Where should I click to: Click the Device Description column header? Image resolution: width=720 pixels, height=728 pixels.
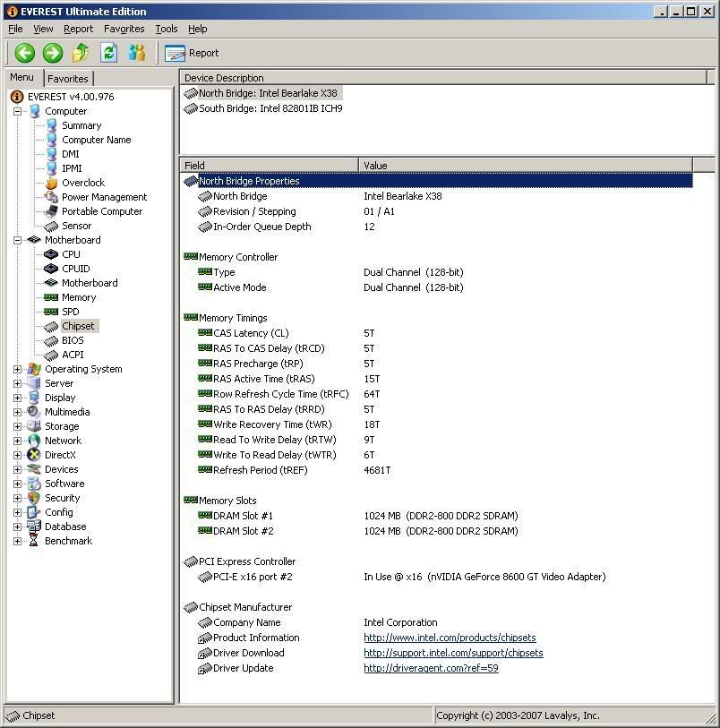(443, 78)
